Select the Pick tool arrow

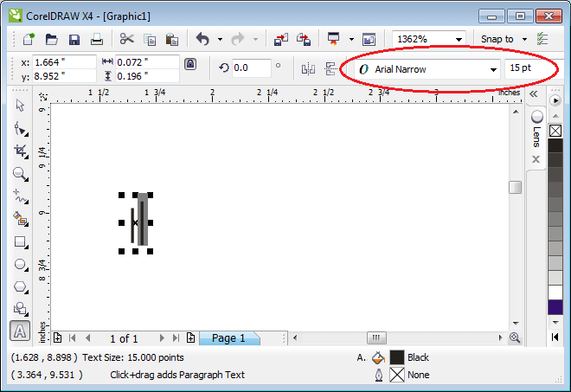pos(19,106)
